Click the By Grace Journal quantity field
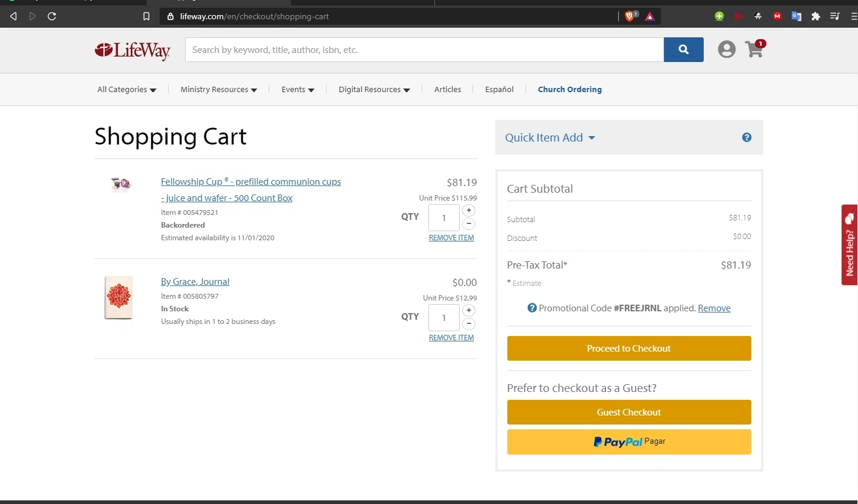 pos(444,317)
